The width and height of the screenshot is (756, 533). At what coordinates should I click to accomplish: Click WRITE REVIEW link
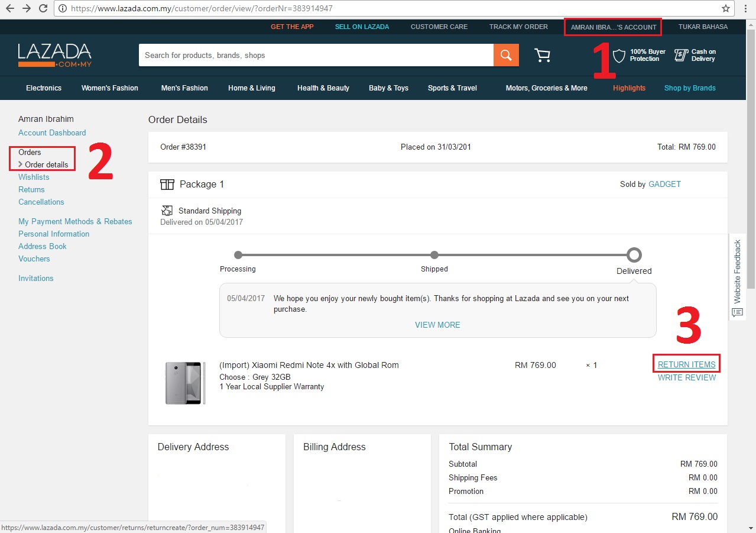tap(687, 377)
